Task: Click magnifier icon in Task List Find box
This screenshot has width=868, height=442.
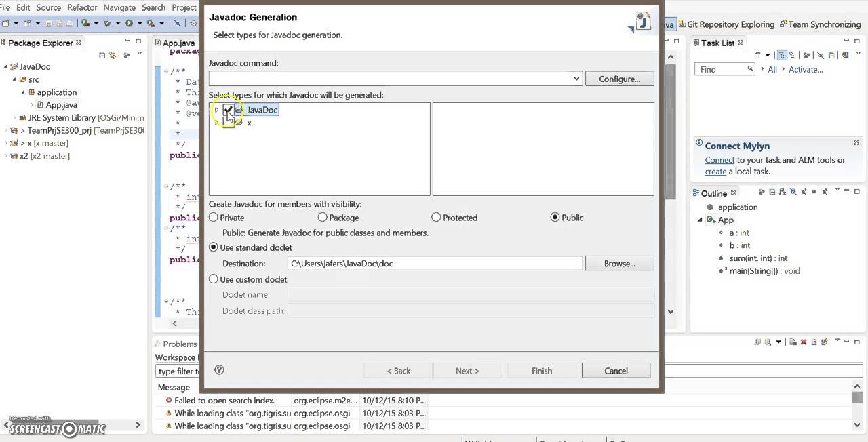Action: (x=751, y=68)
